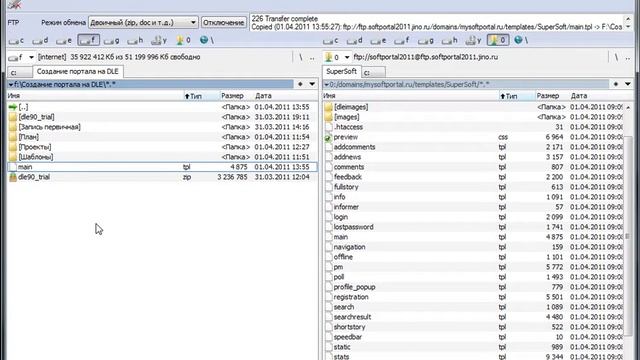Select drive g in left drive bar
Viewport: 640px width, 360px height.
[x=111, y=40]
